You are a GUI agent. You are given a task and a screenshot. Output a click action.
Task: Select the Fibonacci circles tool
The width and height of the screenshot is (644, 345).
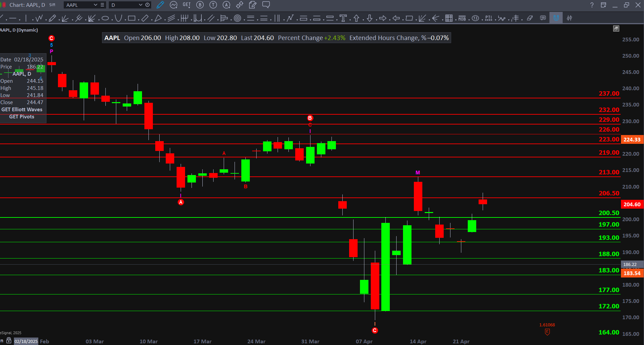tap(238, 18)
